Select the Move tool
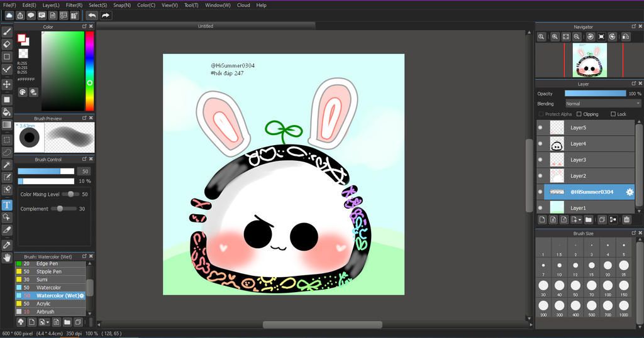Screen dimensions: 644x338 pyautogui.click(x=6, y=84)
